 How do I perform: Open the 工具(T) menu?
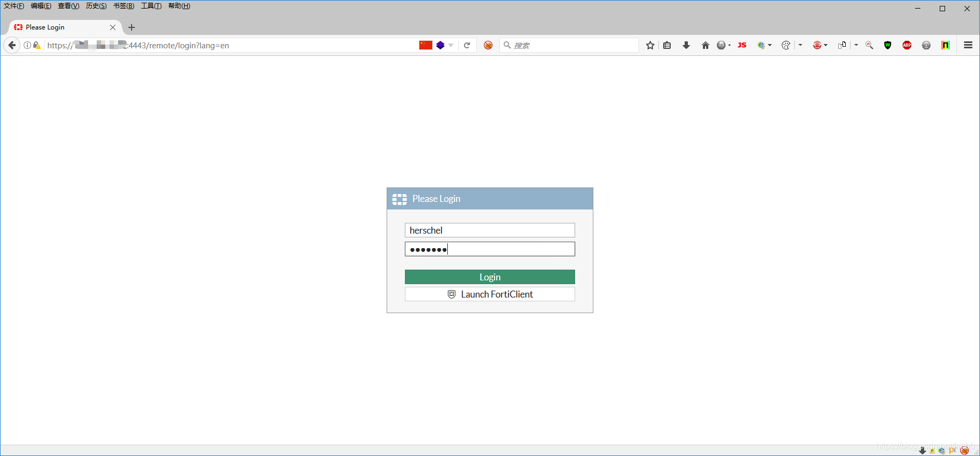pos(151,6)
